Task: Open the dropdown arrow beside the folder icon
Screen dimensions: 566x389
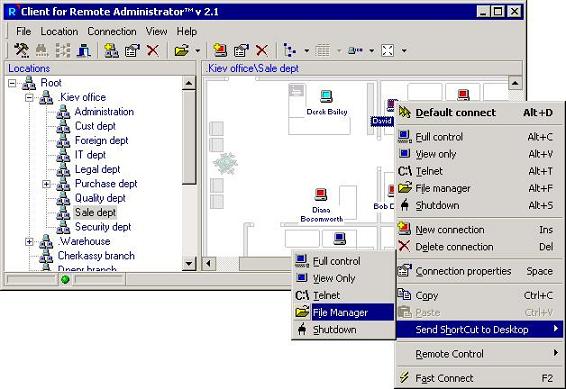Action: 197,51
